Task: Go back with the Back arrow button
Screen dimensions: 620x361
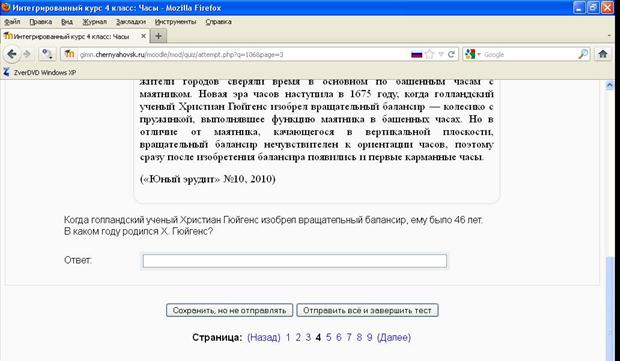Action: click(x=11, y=54)
